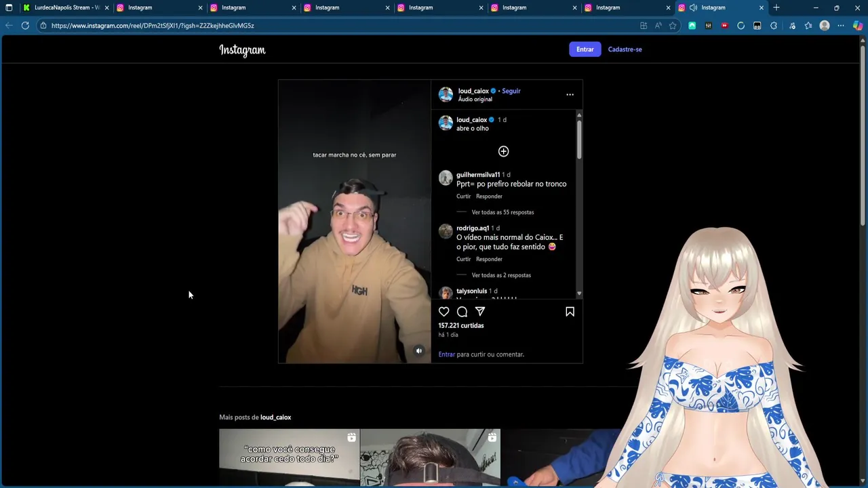
Task: Save the reel with the bookmark icon
Action: pos(570,312)
